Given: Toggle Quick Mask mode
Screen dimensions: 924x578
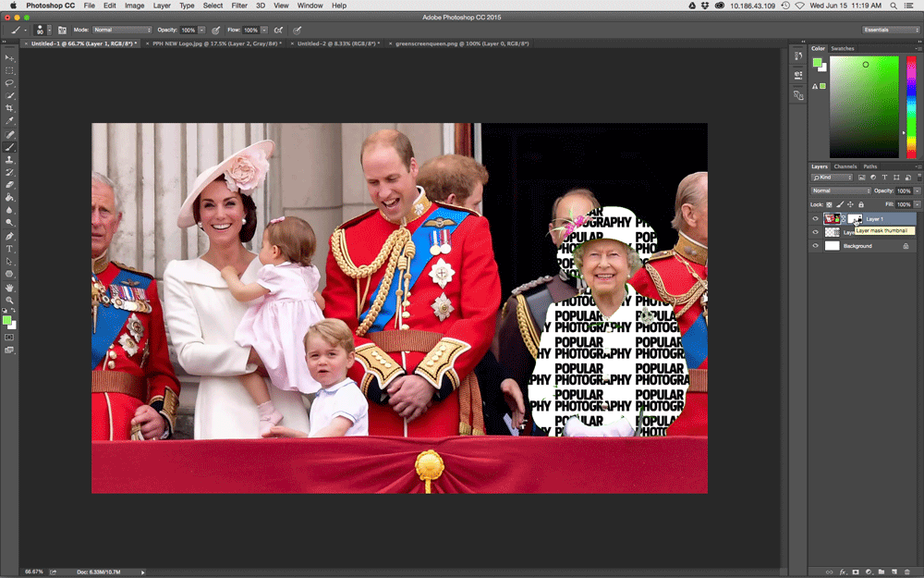Looking at the screenshot, I should (x=9, y=338).
